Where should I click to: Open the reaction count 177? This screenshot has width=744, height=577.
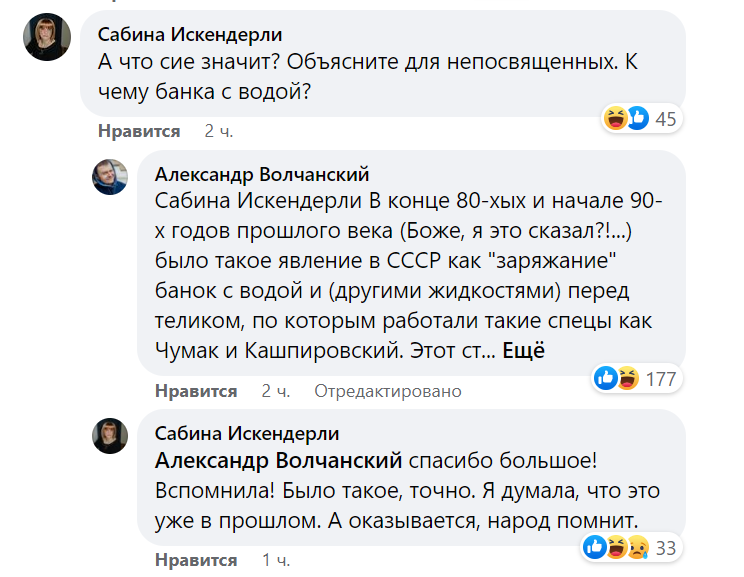[x=661, y=379]
